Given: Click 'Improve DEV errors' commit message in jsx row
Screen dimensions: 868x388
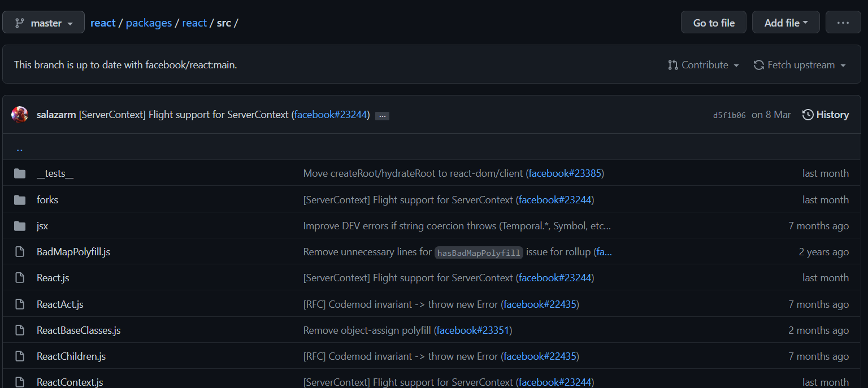Looking at the screenshot, I should click(x=457, y=226).
